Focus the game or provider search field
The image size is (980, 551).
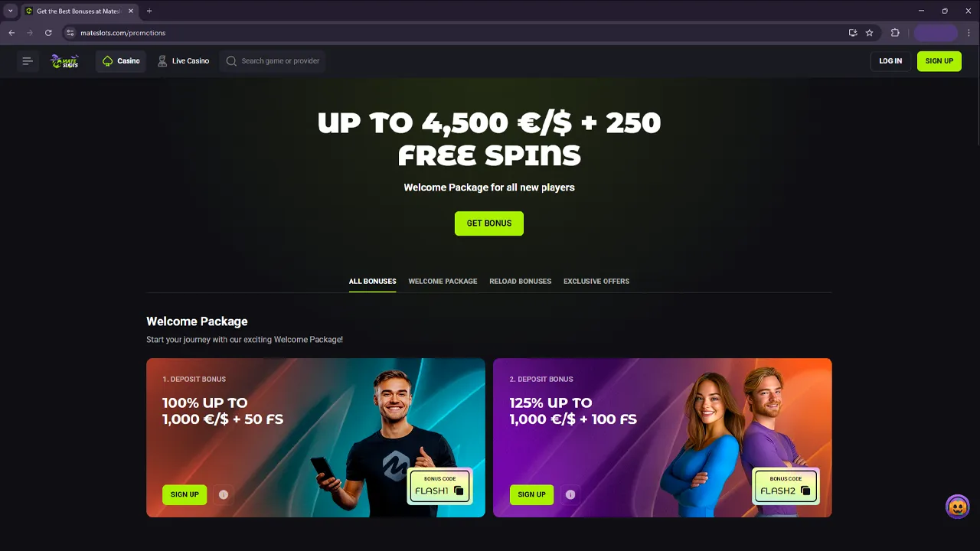tap(273, 61)
